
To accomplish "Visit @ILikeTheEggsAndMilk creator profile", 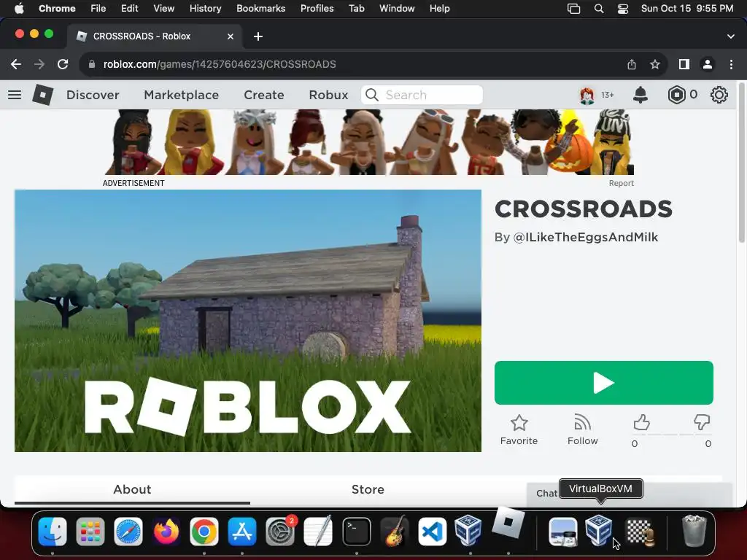I will point(586,237).
